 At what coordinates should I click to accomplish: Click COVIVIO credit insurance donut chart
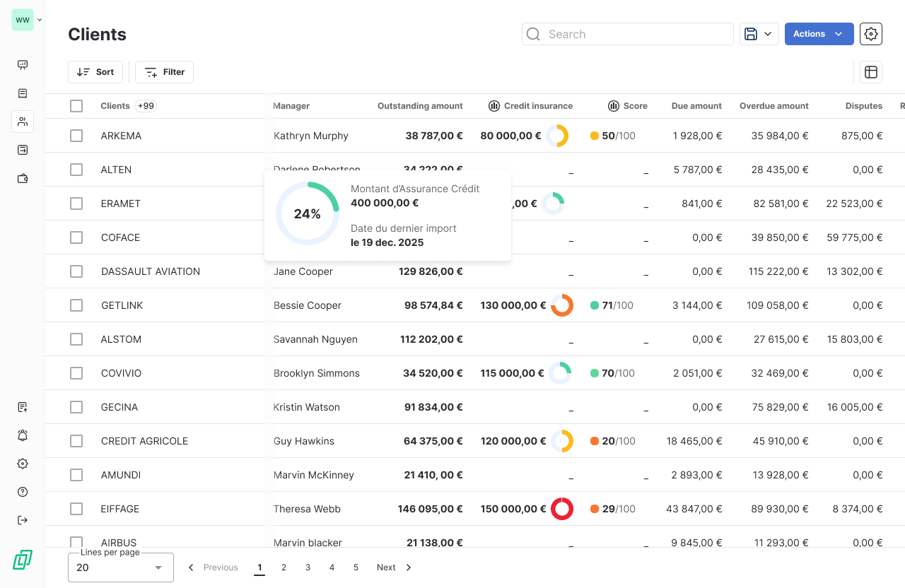click(560, 373)
